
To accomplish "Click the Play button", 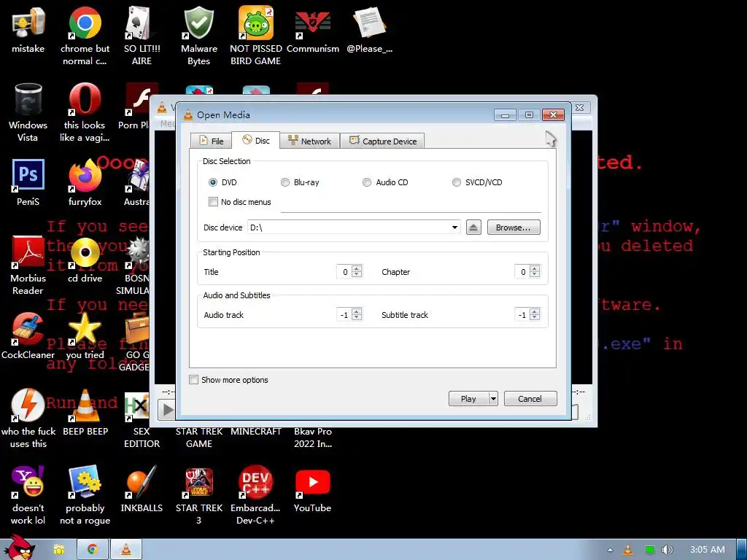I will (468, 399).
